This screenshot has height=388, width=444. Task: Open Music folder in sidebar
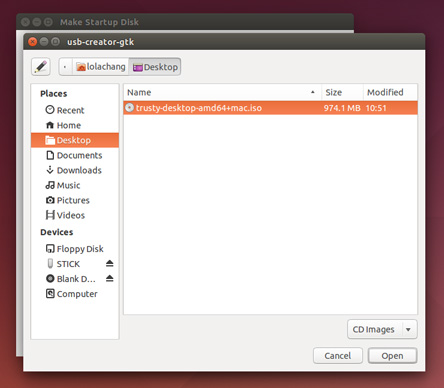[x=75, y=185]
